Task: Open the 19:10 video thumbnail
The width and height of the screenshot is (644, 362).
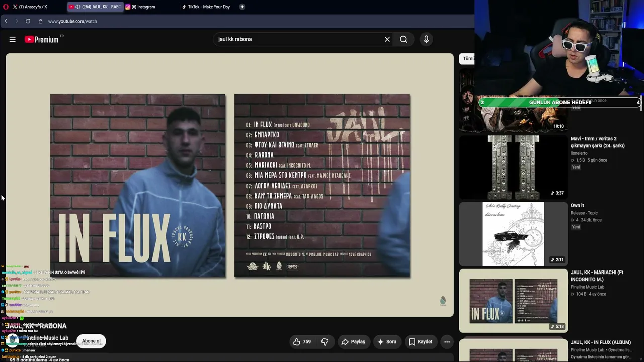Action: coord(513,101)
